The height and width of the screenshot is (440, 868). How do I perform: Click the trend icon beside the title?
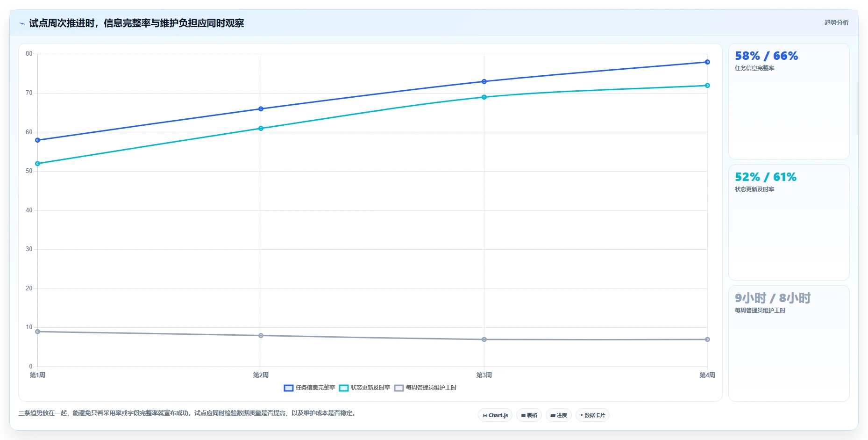pos(22,23)
